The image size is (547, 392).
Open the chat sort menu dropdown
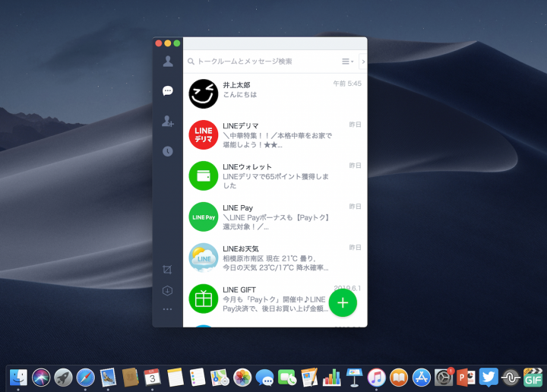347,62
